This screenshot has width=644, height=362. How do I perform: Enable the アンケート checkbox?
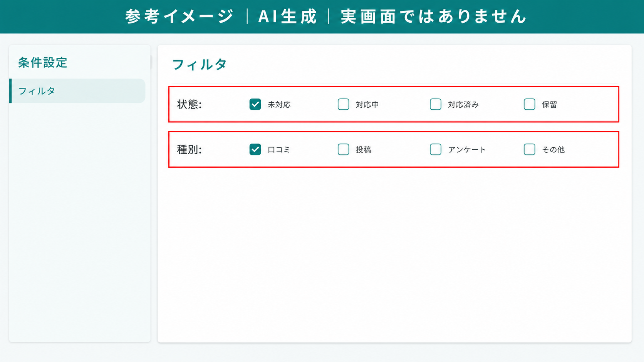(x=435, y=149)
